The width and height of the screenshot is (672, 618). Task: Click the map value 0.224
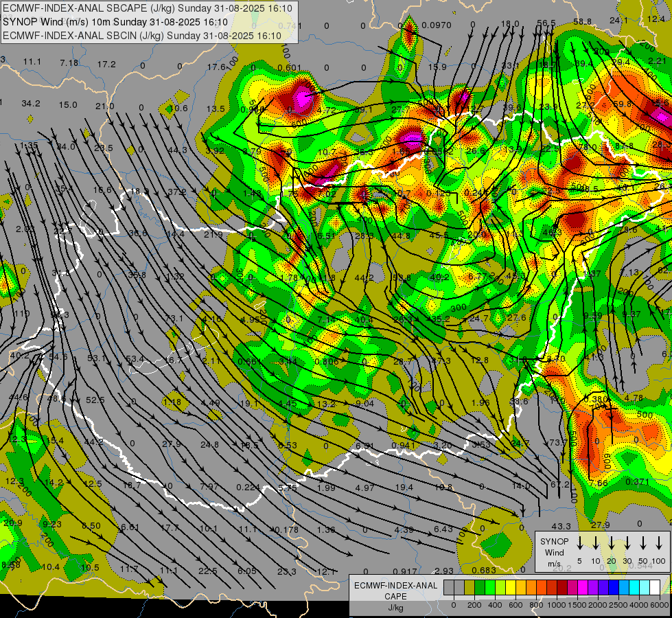click(x=248, y=488)
